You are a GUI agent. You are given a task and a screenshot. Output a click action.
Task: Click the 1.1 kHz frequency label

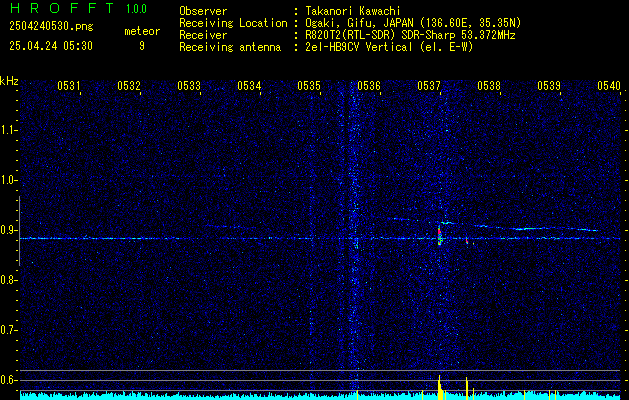pyautogui.click(x=8, y=130)
